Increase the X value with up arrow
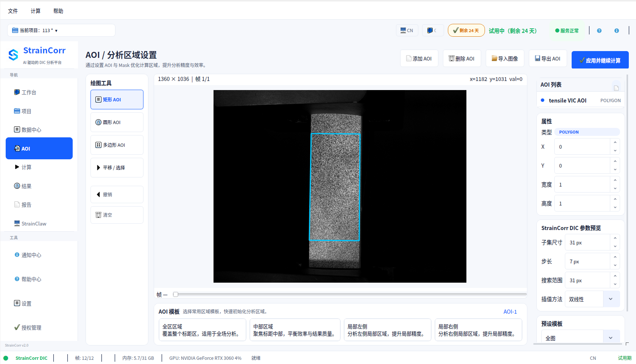 [x=615, y=143]
